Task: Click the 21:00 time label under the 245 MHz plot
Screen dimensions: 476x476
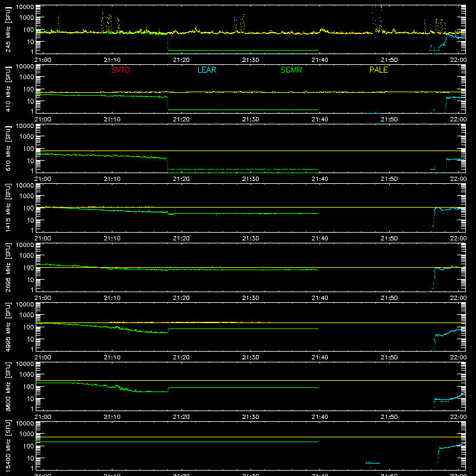Action: [43, 60]
